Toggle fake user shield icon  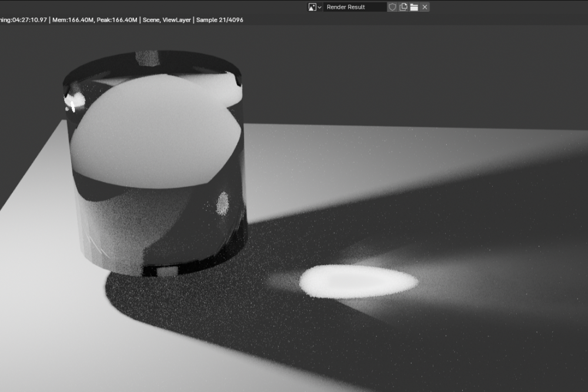pyautogui.click(x=392, y=7)
